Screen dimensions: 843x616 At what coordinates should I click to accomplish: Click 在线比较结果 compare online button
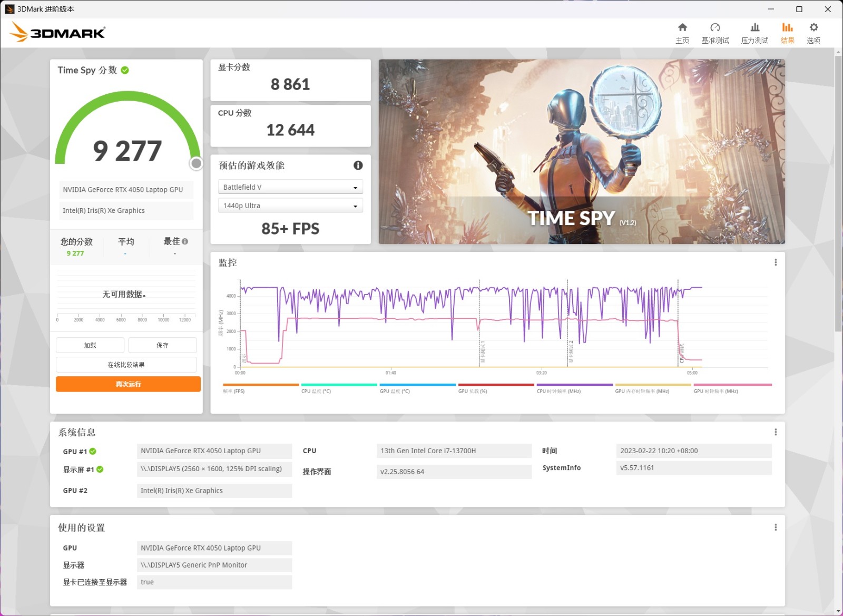tap(126, 365)
